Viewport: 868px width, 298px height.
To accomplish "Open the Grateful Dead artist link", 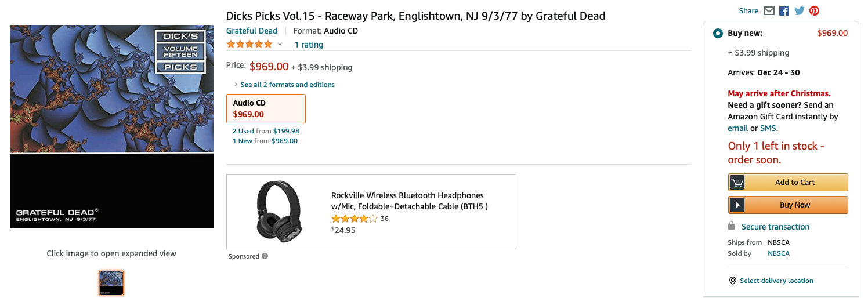I will (252, 31).
